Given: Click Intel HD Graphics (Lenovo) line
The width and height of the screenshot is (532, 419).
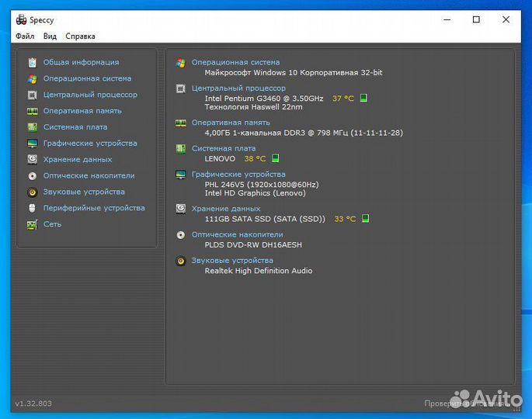Looking at the screenshot, I should 256,193.
